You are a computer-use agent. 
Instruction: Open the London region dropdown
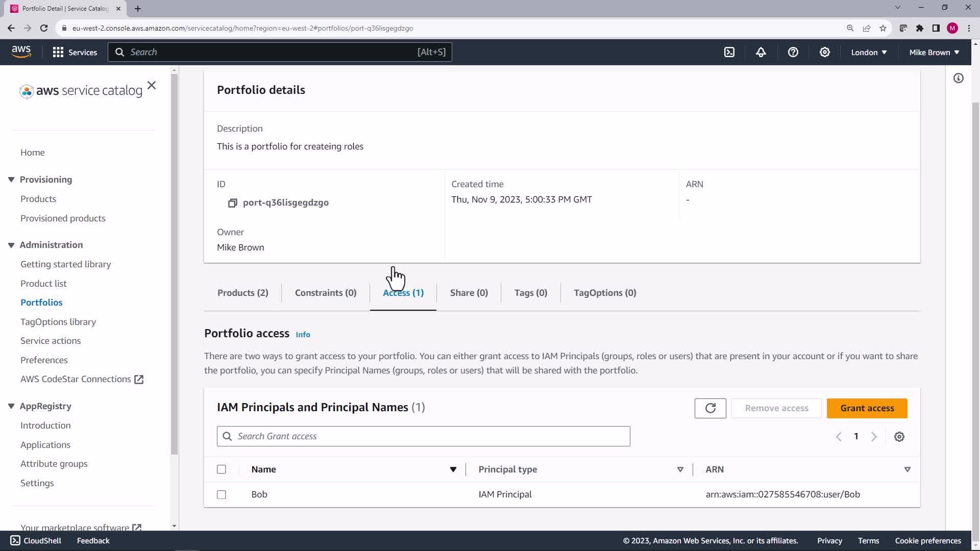[x=869, y=52]
